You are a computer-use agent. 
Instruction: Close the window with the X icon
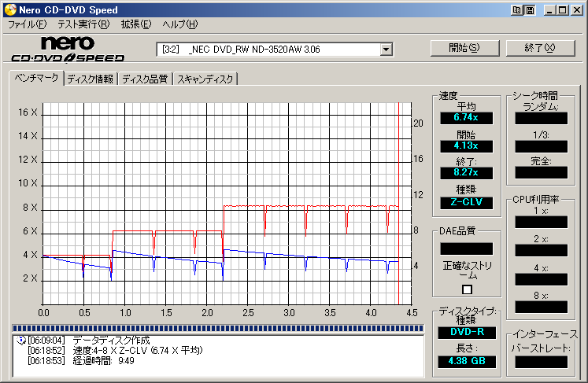(x=575, y=10)
